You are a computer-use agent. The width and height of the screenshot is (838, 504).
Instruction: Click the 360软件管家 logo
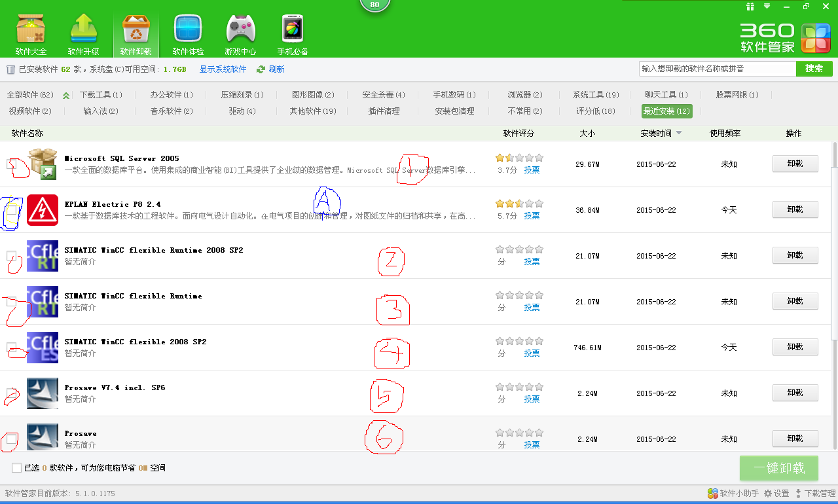(786, 38)
